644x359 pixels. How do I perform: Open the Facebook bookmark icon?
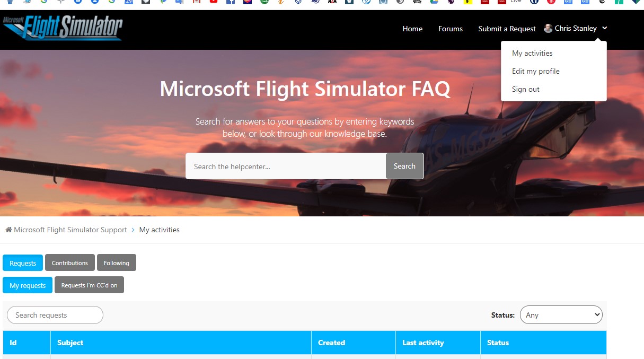click(230, 2)
